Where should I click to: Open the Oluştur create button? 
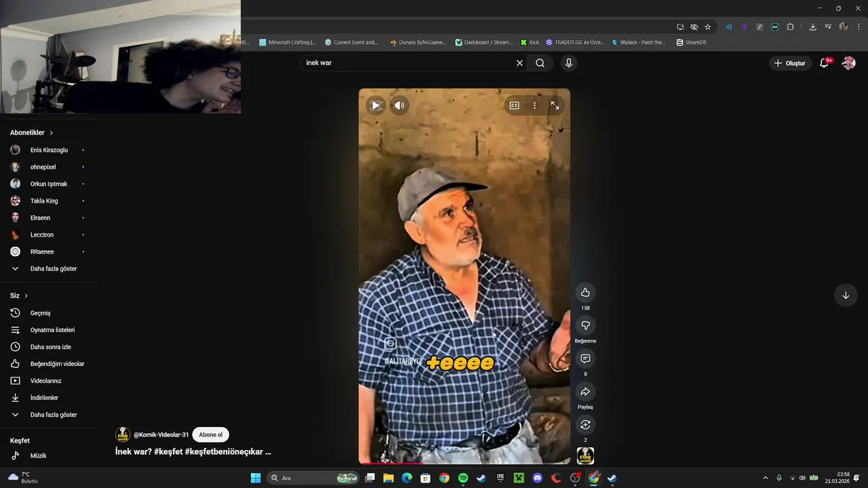pyautogui.click(x=790, y=63)
